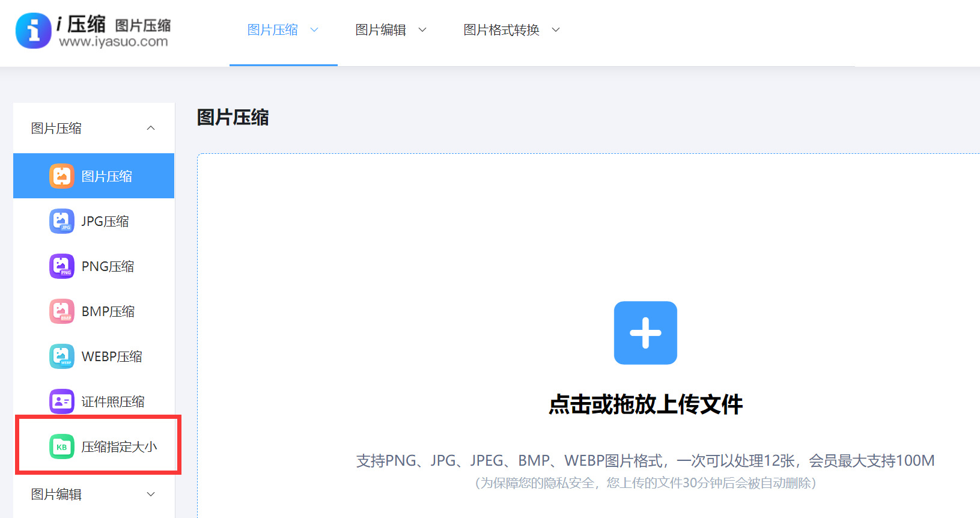Image resolution: width=980 pixels, height=518 pixels.
Task: Collapse the 图片压缩 sidebar section
Action: [x=151, y=128]
